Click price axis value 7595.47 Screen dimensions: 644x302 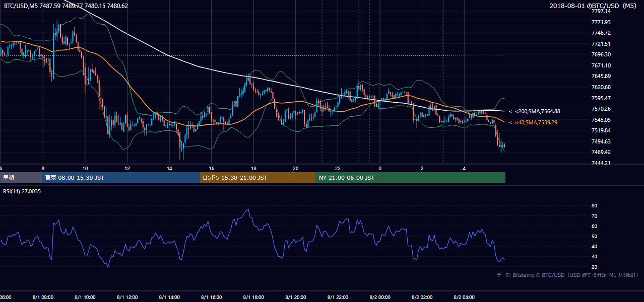coord(601,98)
